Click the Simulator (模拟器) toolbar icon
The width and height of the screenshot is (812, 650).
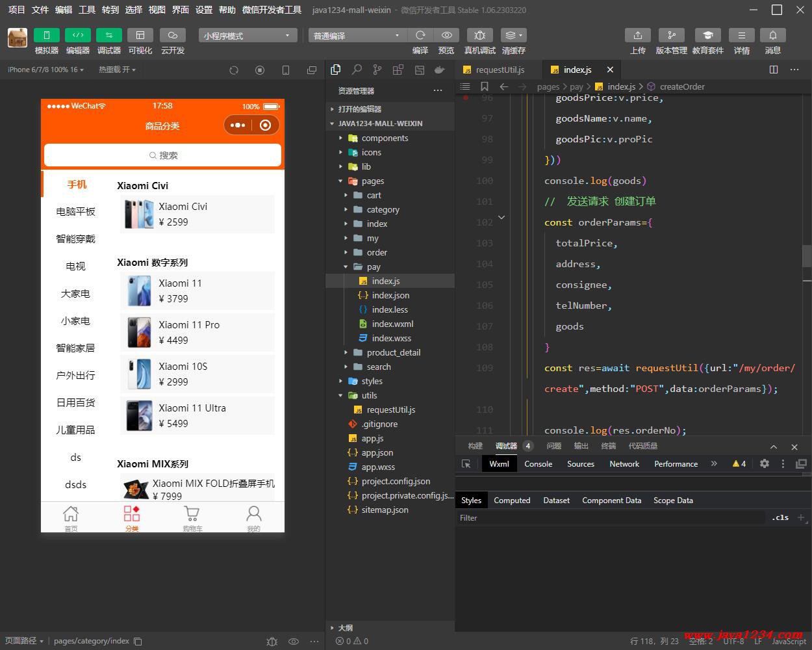click(x=46, y=35)
